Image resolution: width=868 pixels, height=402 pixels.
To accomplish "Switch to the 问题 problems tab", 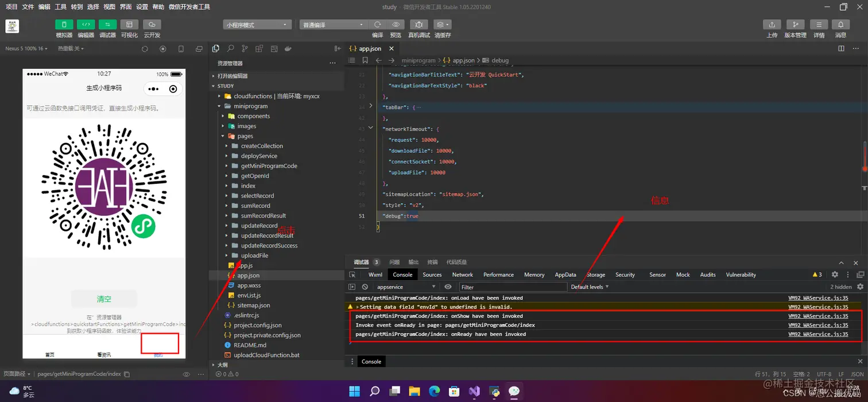I will click(394, 262).
